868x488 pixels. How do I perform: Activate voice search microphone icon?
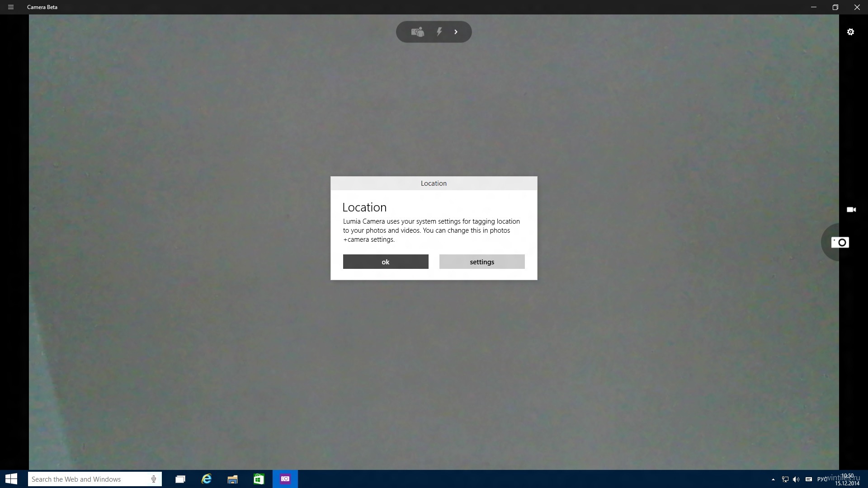click(154, 479)
